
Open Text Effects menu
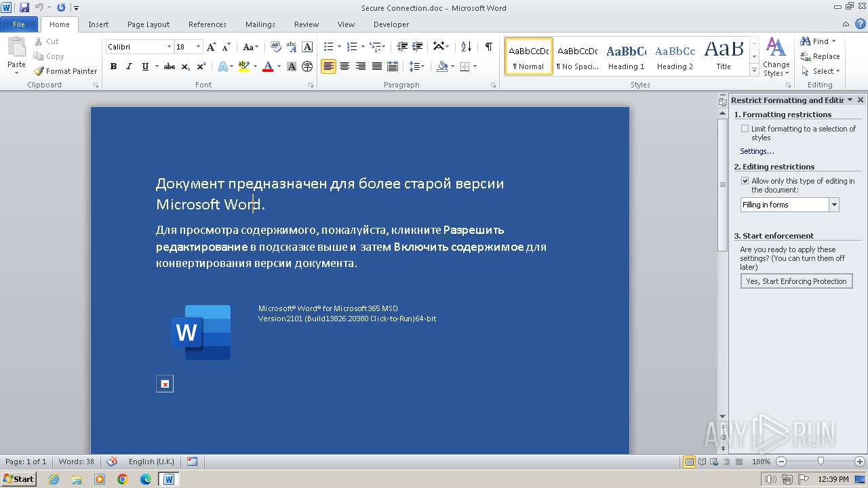coord(224,66)
